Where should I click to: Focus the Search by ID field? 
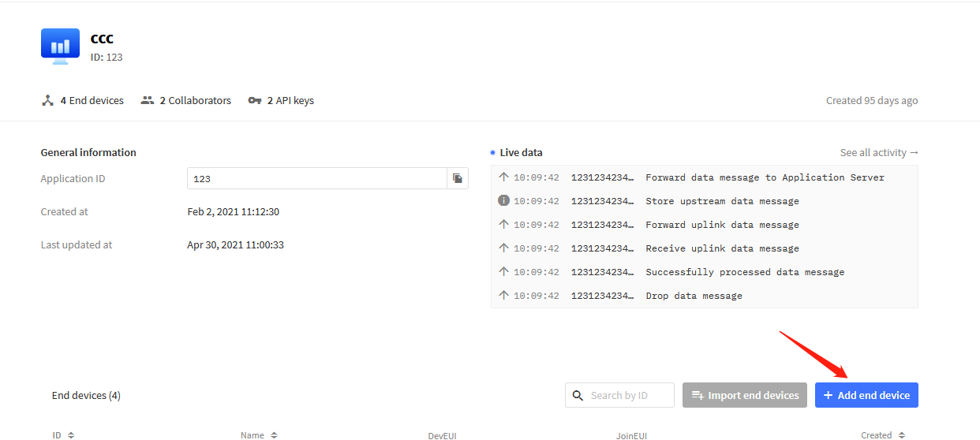pyautogui.click(x=619, y=395)
